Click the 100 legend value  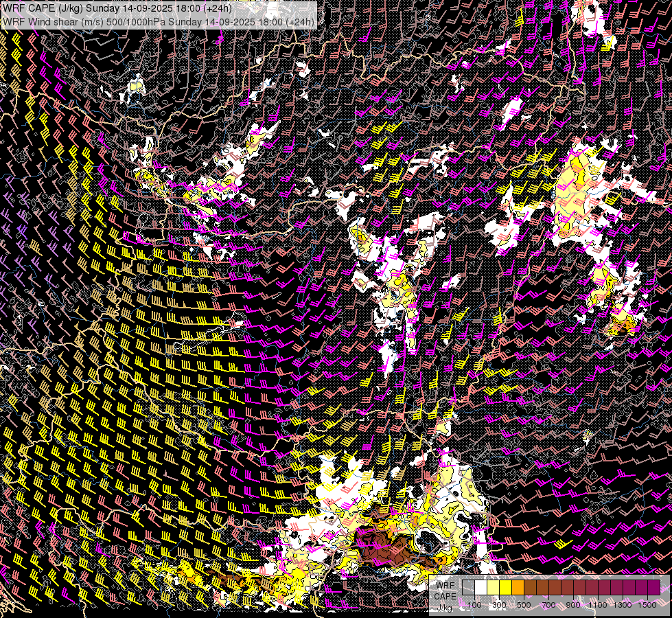(x=474, y=605)
